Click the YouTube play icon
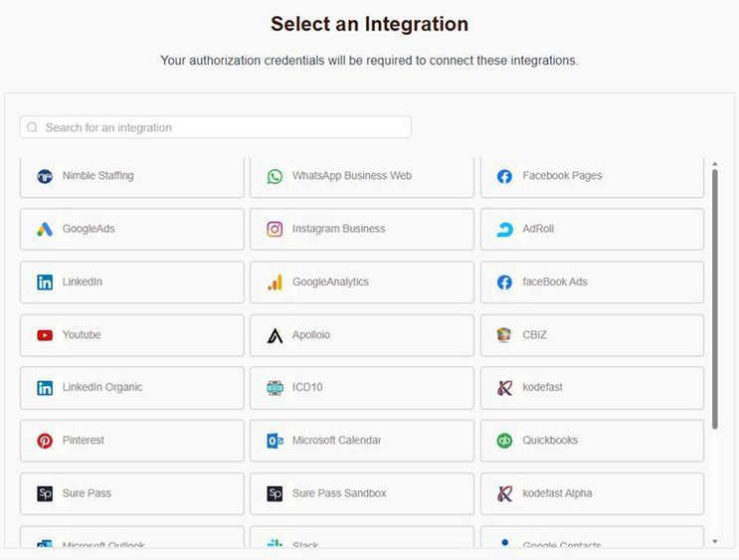 click(45, 335)
